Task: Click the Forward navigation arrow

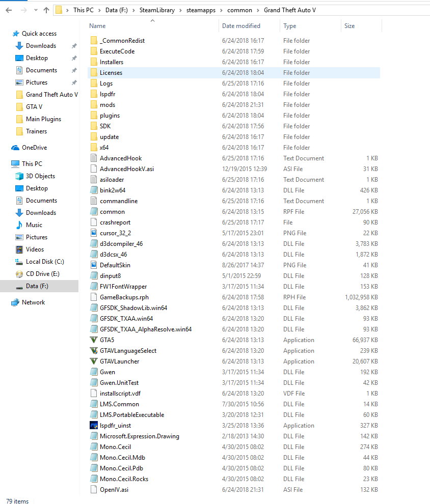Action: (x=24, y=10)
